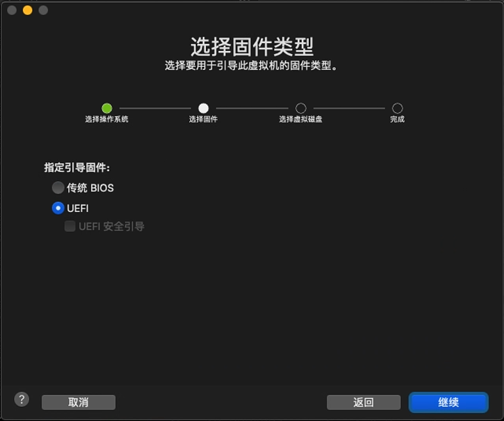Click the 选择虚拟磁盘 step circle
Viewport: 504px width, 421px height.
click(301, 108)
